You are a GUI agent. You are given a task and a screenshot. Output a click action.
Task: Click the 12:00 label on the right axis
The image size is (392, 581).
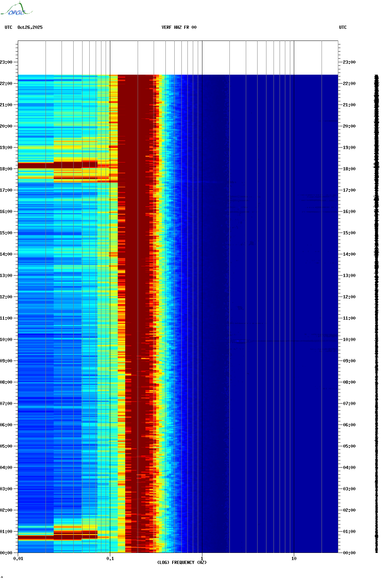click(x=349, y=297)
